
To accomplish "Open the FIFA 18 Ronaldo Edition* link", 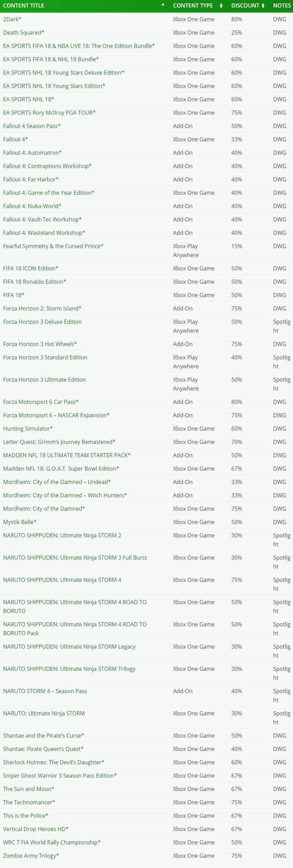I will pos(34,282).
